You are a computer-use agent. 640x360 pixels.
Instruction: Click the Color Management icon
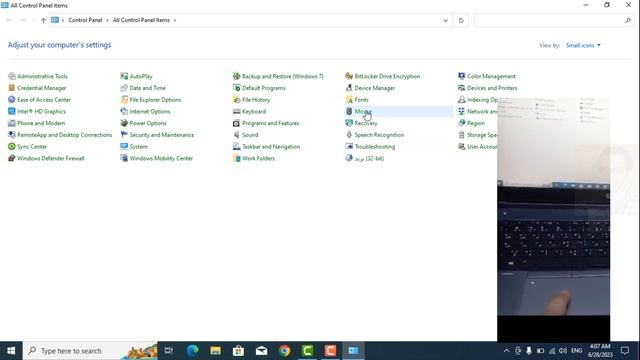tap(462, 76)
